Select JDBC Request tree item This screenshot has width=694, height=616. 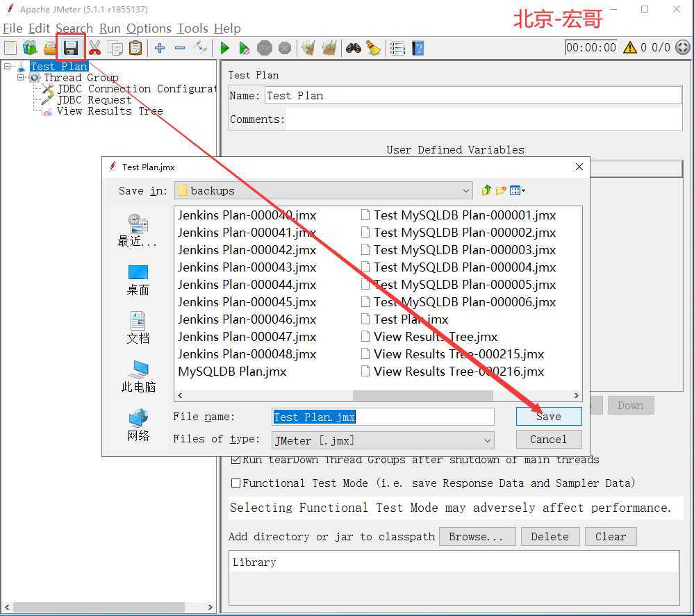94,100
